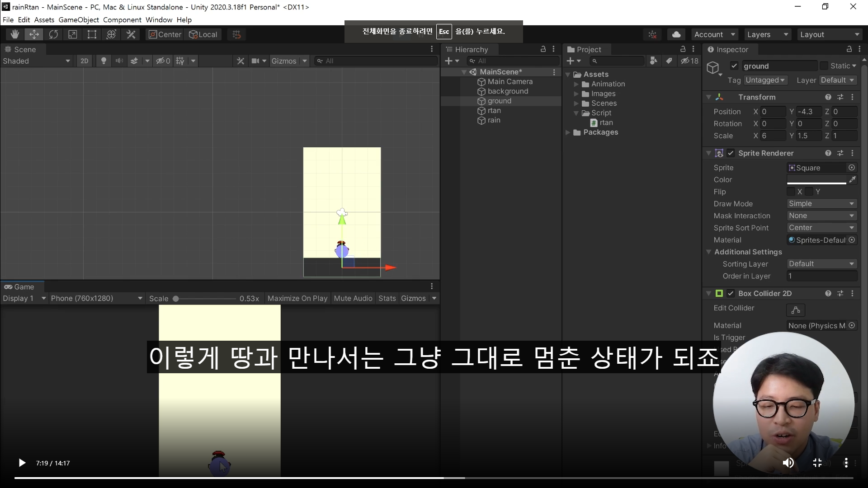Select the Hand tool in Unity toolbar
Image resolution: width=868 pixels, height=488 pixels.
[x=15, y=34]
